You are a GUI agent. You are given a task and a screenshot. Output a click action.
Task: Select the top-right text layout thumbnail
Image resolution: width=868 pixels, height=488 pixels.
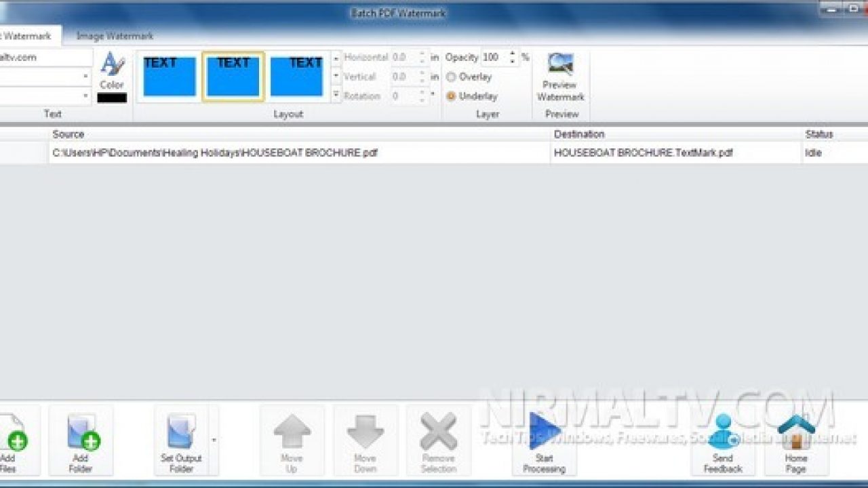296,77
